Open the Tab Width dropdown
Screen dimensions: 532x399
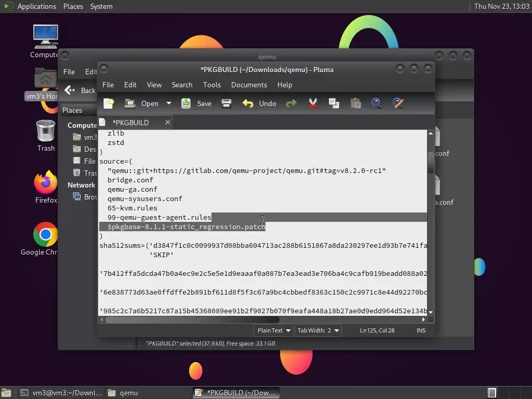point(317,330)
